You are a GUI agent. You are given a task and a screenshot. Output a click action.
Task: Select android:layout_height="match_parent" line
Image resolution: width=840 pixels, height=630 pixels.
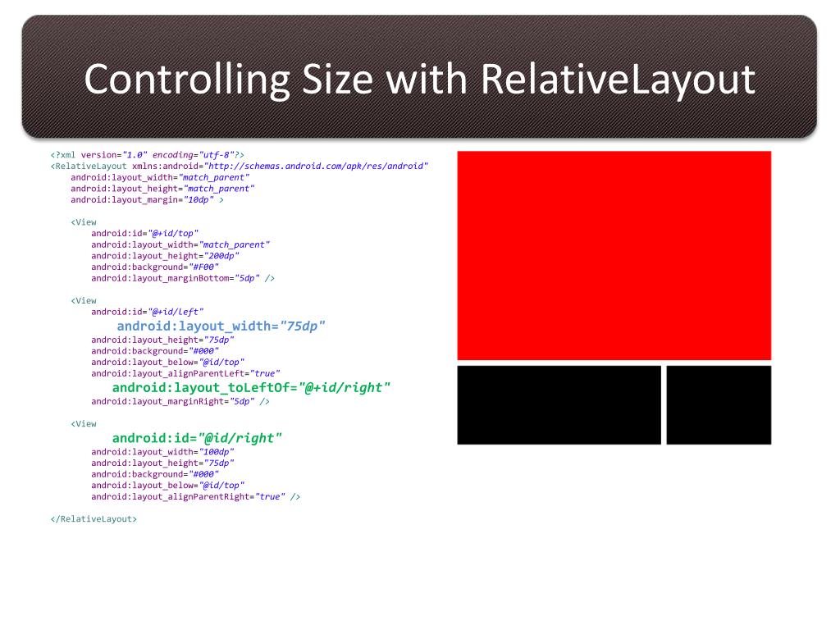coord(162,189)
